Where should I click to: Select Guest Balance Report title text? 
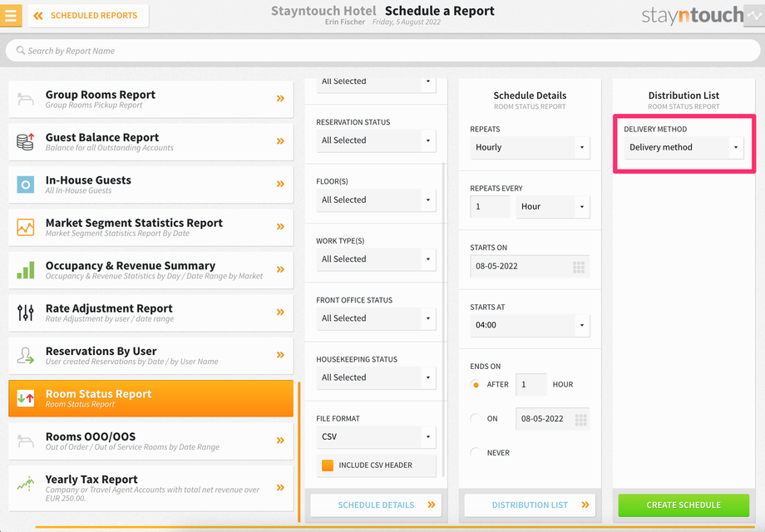102,137
